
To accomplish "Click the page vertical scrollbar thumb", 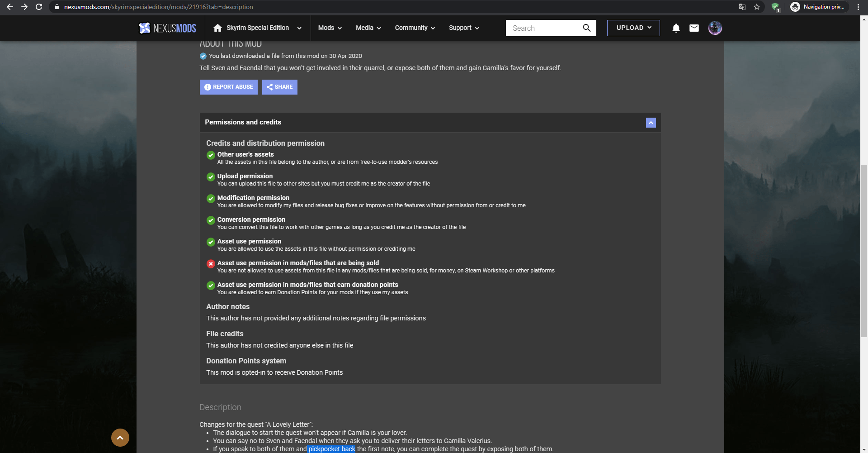I will pos(864,251).
